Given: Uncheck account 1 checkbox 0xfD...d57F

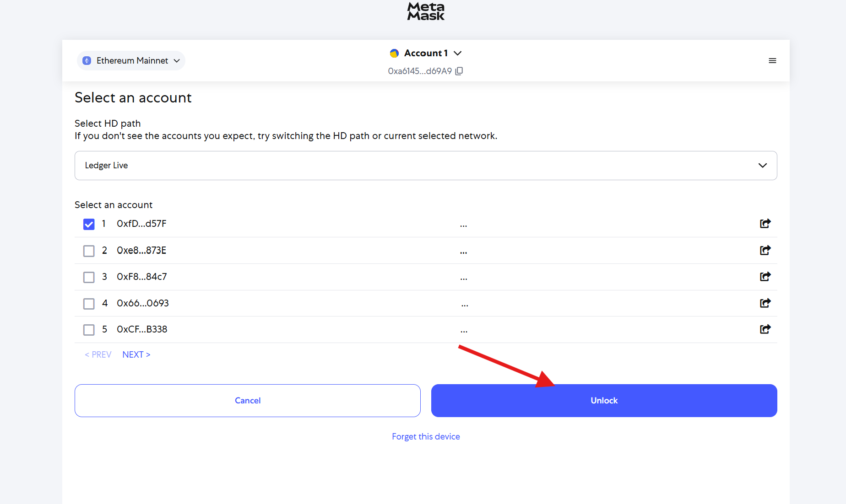Looking at the screenshot, I should pos(89,224).
